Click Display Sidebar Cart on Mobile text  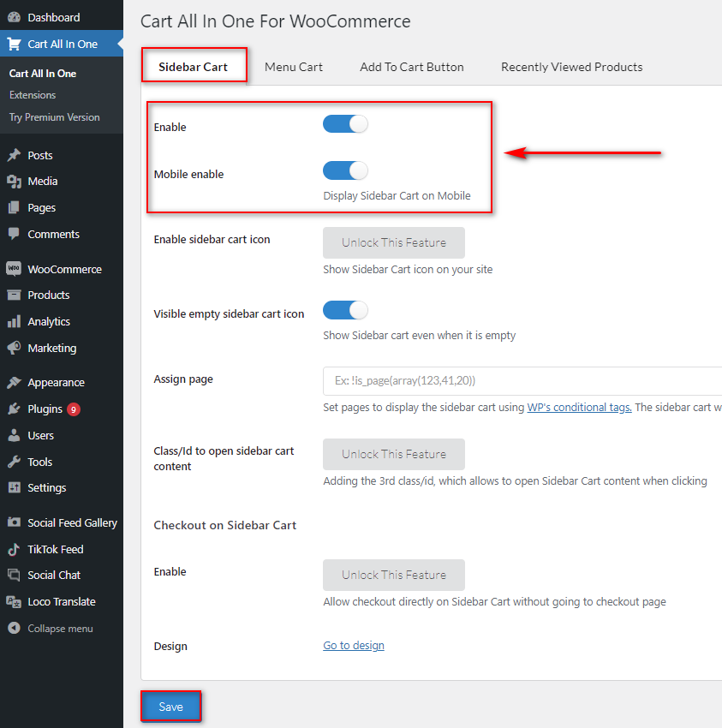click(x=397, y=196)
